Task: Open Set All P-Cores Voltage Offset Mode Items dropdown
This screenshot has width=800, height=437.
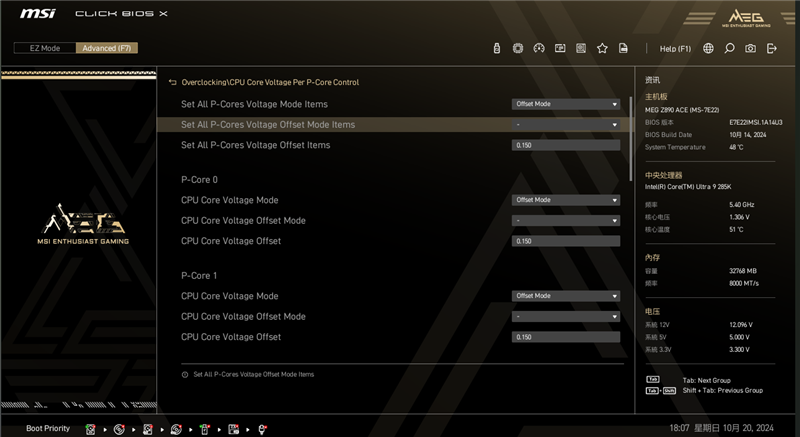Action: coord(566,124)
